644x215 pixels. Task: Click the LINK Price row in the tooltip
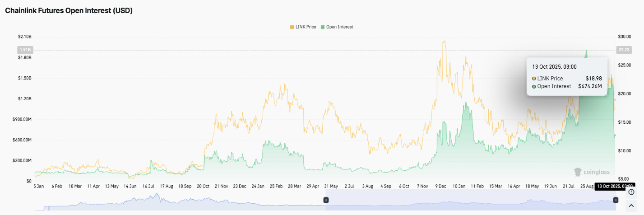(x=567, y=79)
